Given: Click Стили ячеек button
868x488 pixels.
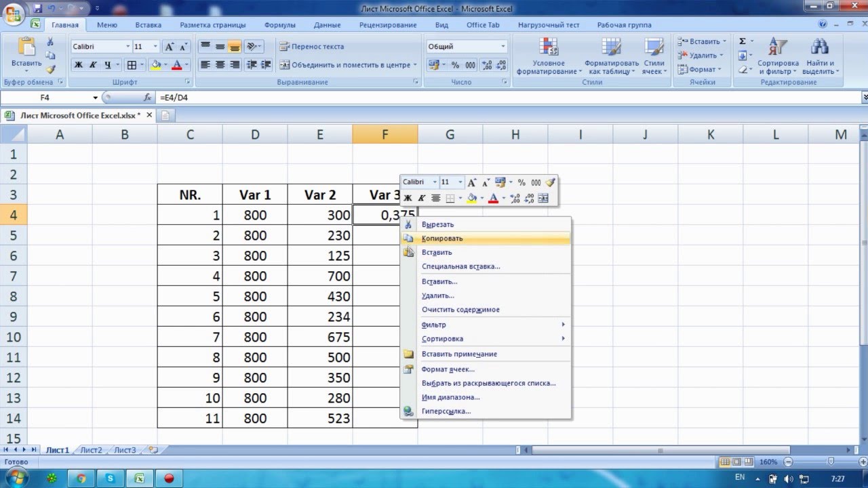Looking at the screenshot, I should pyautogui.click(x=654, y=56).
